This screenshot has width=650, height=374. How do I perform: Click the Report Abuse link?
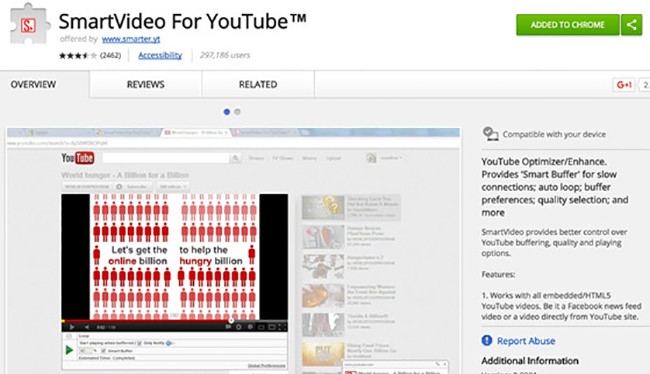(526, 341)
